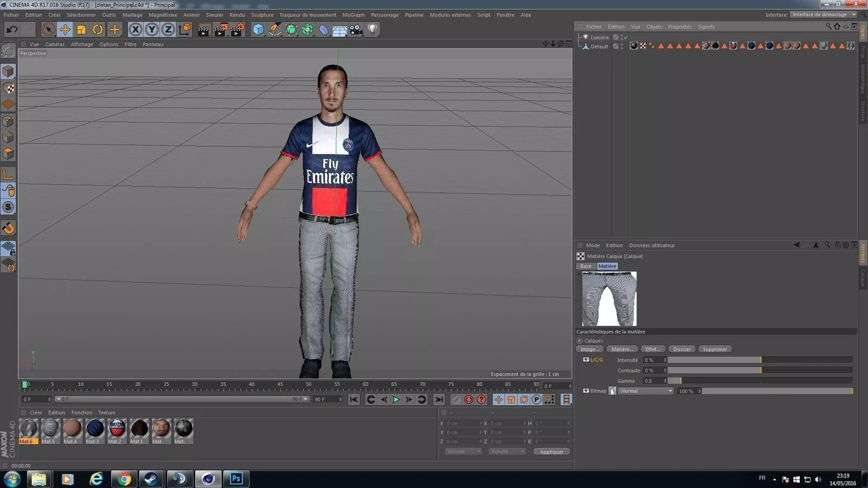Click the Supprimer button
The image size is (868, 488).
715,349
